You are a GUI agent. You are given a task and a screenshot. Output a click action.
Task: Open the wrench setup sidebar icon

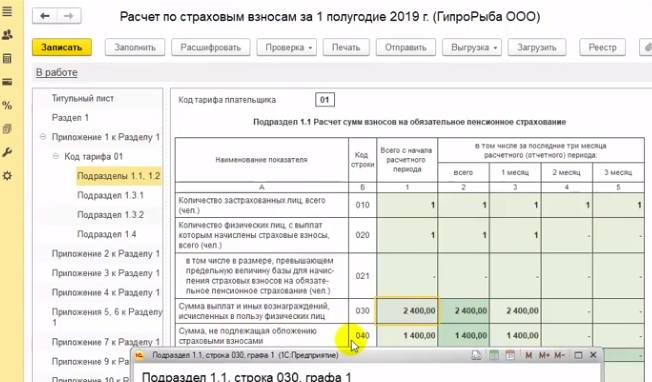click(7, 152)
